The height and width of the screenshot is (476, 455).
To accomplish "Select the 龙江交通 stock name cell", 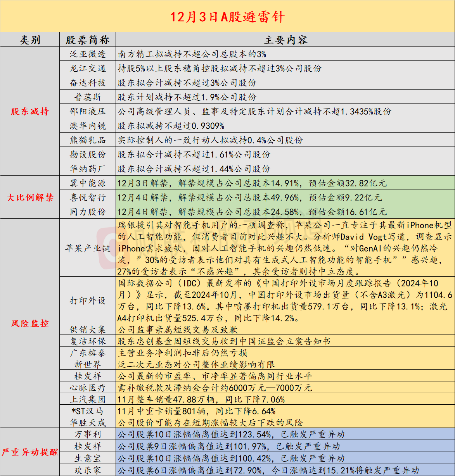I will [x=88, y=68].
